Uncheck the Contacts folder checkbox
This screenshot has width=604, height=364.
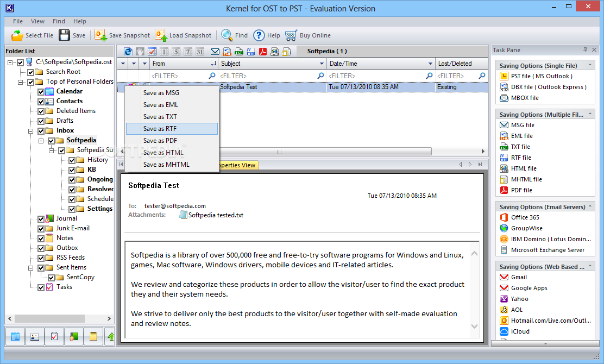coord(41,102)
